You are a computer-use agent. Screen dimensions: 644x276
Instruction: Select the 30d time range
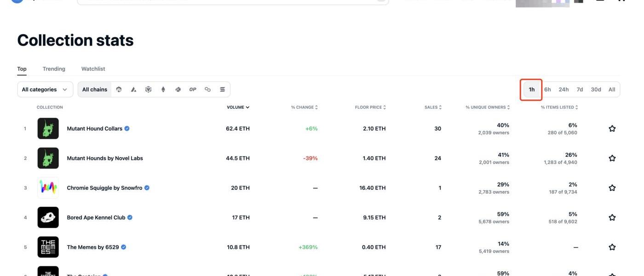596,89
